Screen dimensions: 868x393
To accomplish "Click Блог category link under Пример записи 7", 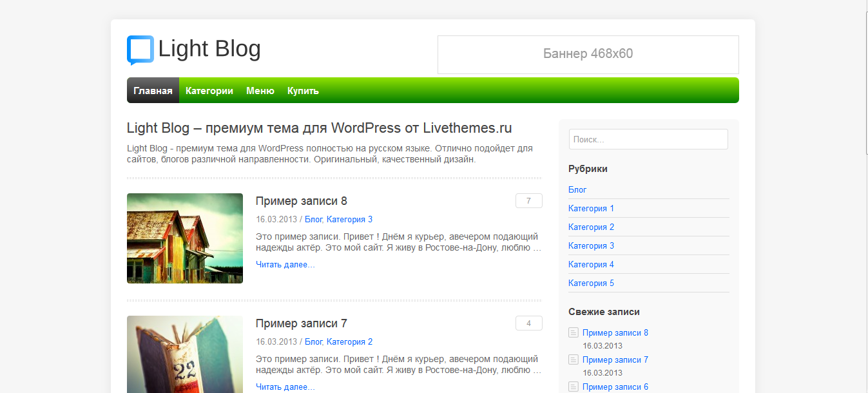I will pyautogui.click(x=313, y=341).
